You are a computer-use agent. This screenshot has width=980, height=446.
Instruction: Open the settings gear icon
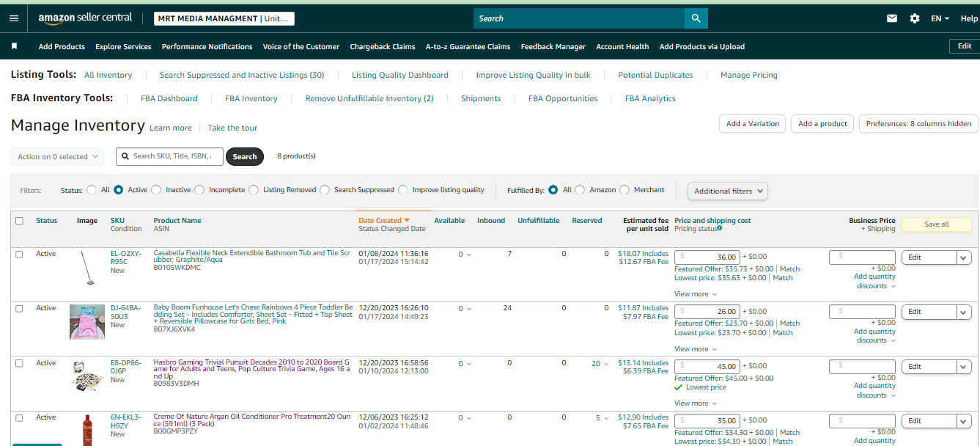914,18
